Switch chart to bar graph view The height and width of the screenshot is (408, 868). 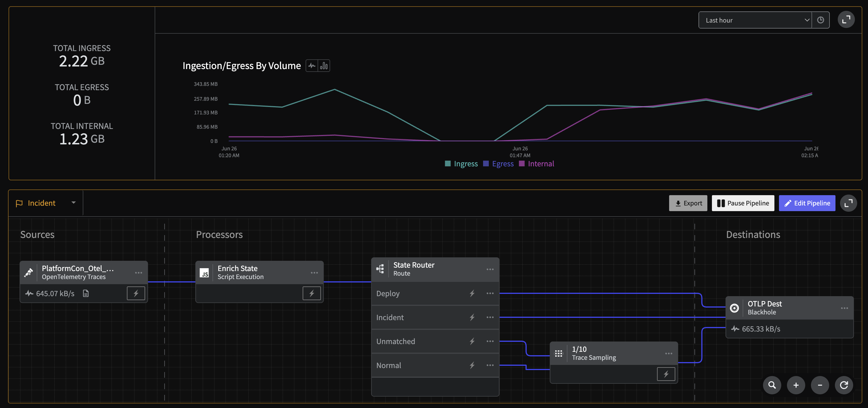coord(324,66)
